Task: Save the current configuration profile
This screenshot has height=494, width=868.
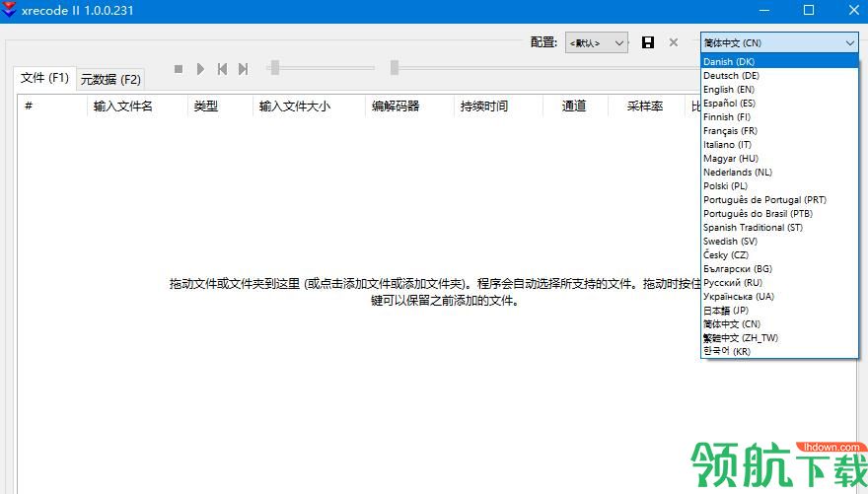Action: [x=648, y=42]
